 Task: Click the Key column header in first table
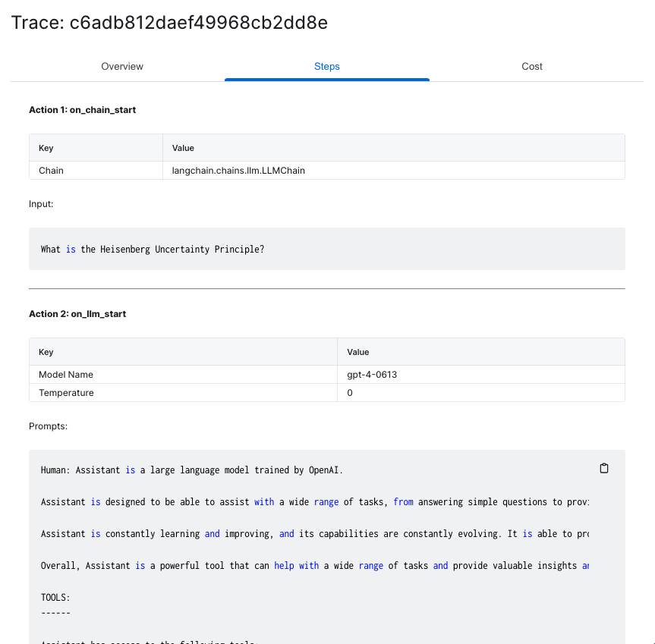click(96, 148)
